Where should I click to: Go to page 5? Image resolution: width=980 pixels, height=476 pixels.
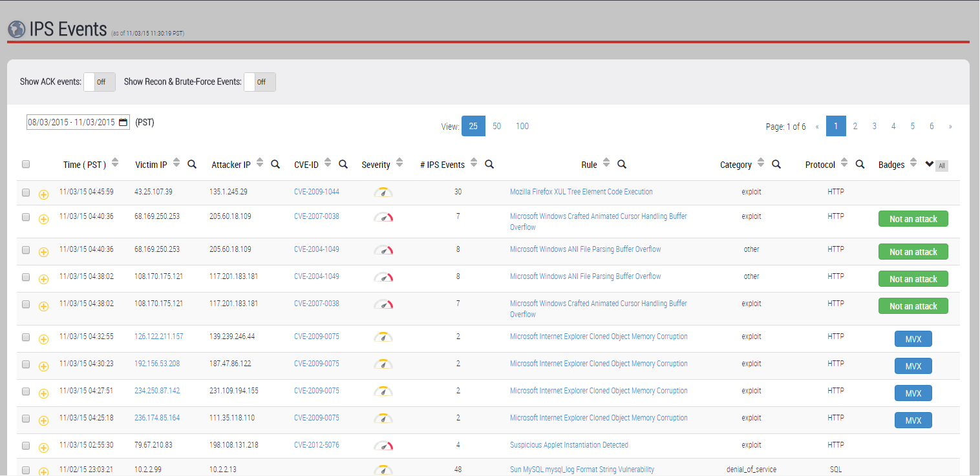click(x=913, y=127)
